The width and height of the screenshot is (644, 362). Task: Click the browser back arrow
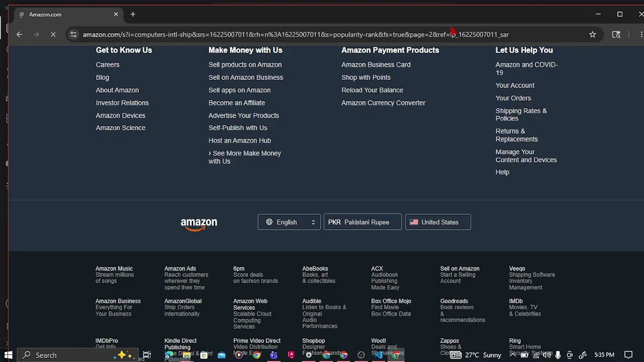tap(19, 34)
